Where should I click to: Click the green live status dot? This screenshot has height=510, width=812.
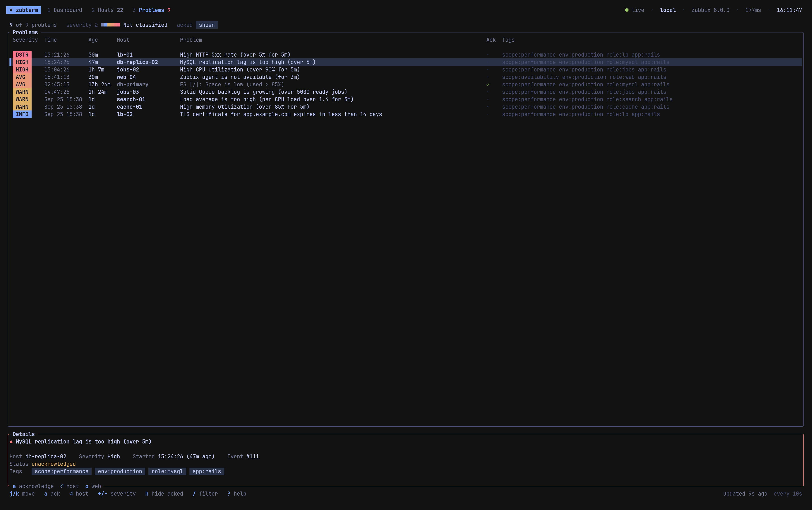click(627, 10)
